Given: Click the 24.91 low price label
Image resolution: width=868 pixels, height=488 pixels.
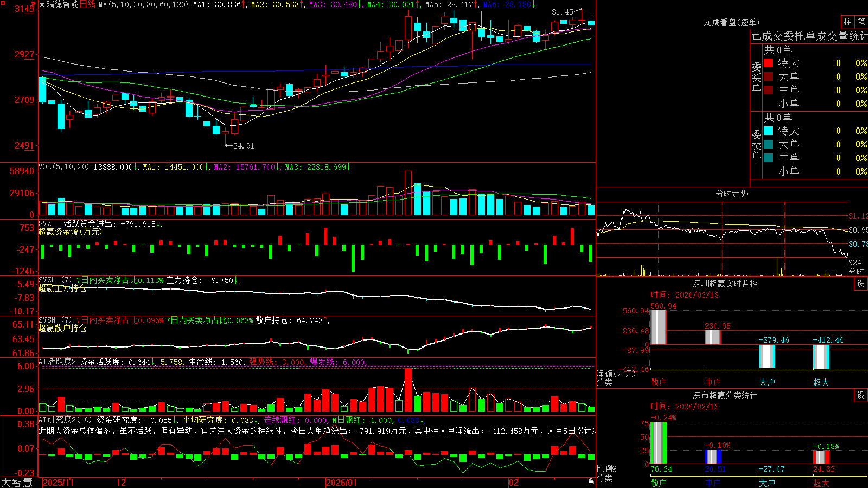Looking at the screenshot, I should pos(243,146).
